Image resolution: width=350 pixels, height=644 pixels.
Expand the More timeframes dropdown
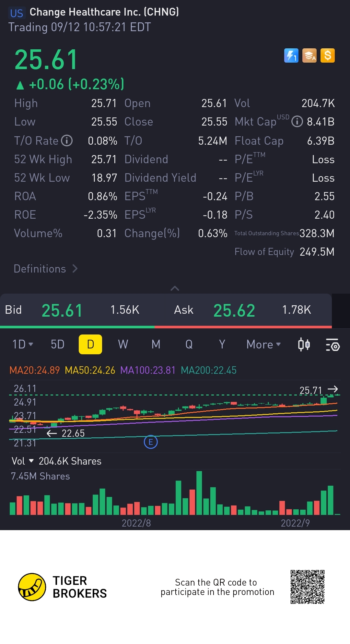click(x=263, y=344)
